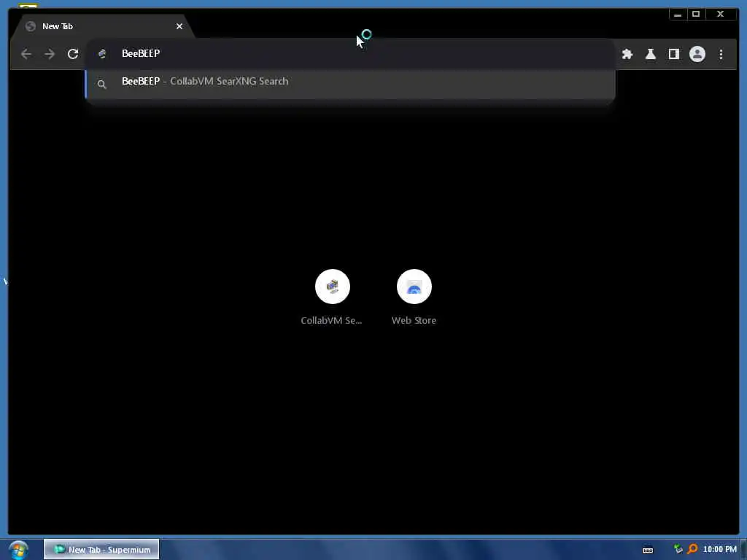The height and width of the screenshot is (560, 747).
Task: Click the forward navigation arrow
Action: (50, 54)
